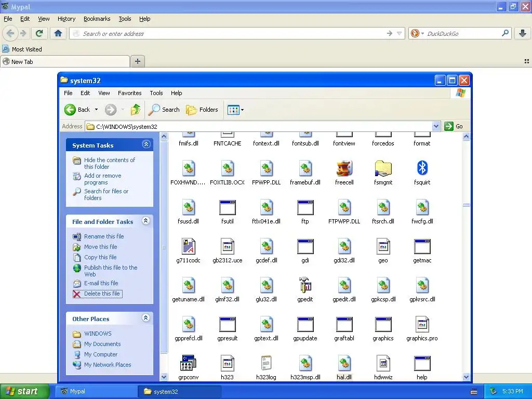Select the hal.dll file icon
Screen dimensions: 532x399
tap(344, 363)
